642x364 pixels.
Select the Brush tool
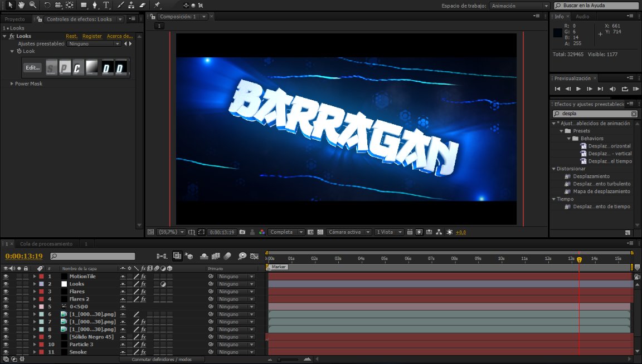[120, 6]
